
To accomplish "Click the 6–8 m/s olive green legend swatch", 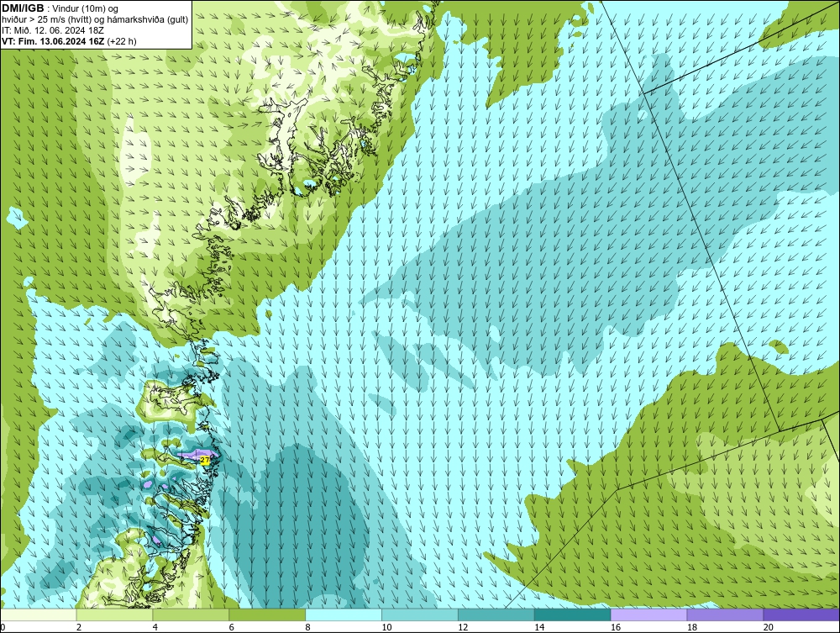I will 267,615.
